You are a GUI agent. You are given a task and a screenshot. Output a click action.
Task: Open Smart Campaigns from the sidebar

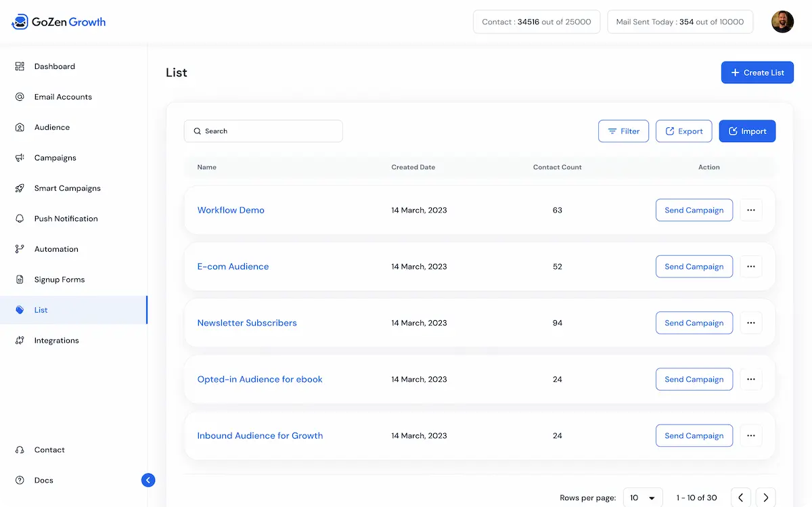coord(68,188)
